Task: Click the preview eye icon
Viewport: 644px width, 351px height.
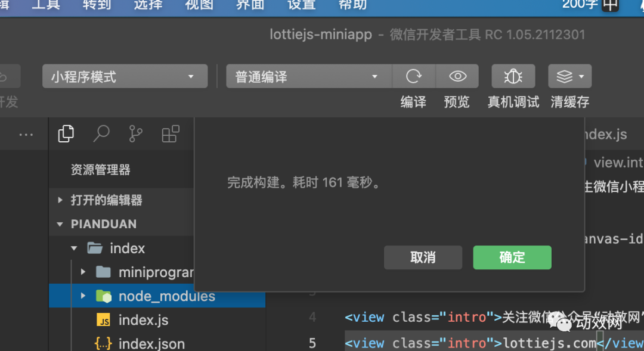Action: 457,76
